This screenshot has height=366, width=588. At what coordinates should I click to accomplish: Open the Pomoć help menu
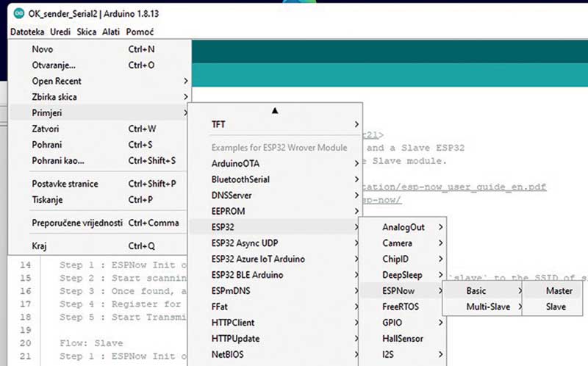(140, 32)
